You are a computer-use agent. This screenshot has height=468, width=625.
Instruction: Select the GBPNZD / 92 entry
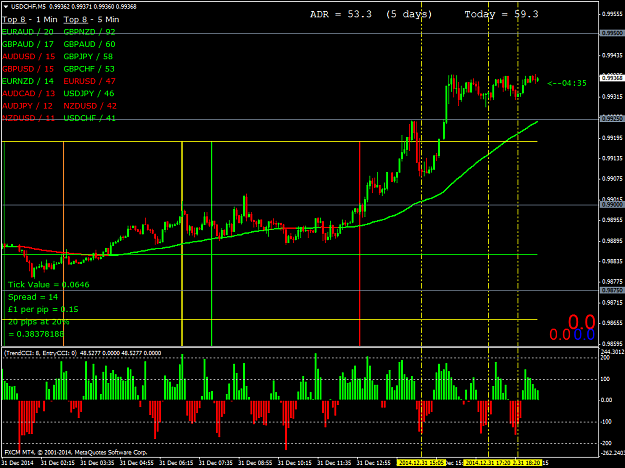pyautogui.click(x=89, y=32)
